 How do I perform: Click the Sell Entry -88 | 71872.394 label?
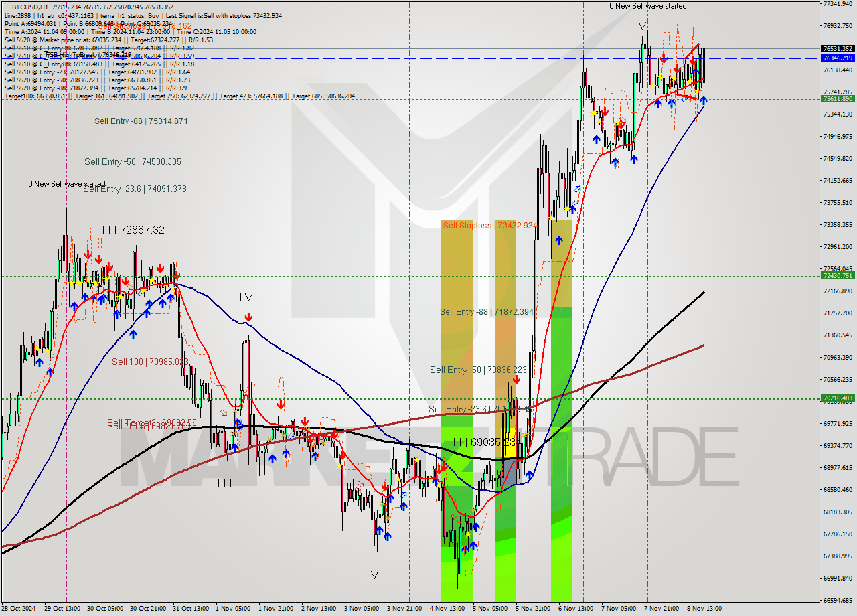click(x=487, y=312)
